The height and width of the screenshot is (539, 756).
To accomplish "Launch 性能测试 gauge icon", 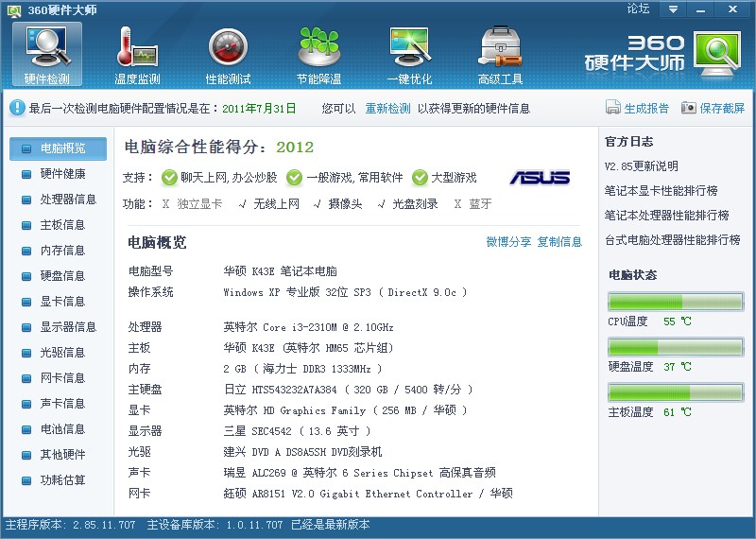I will (x=228, y=46).
